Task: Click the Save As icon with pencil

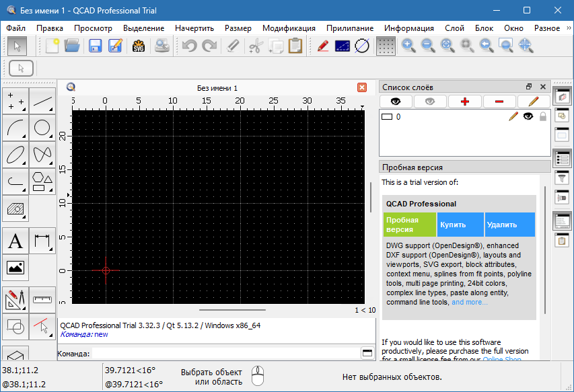Action: coord(115,46)
